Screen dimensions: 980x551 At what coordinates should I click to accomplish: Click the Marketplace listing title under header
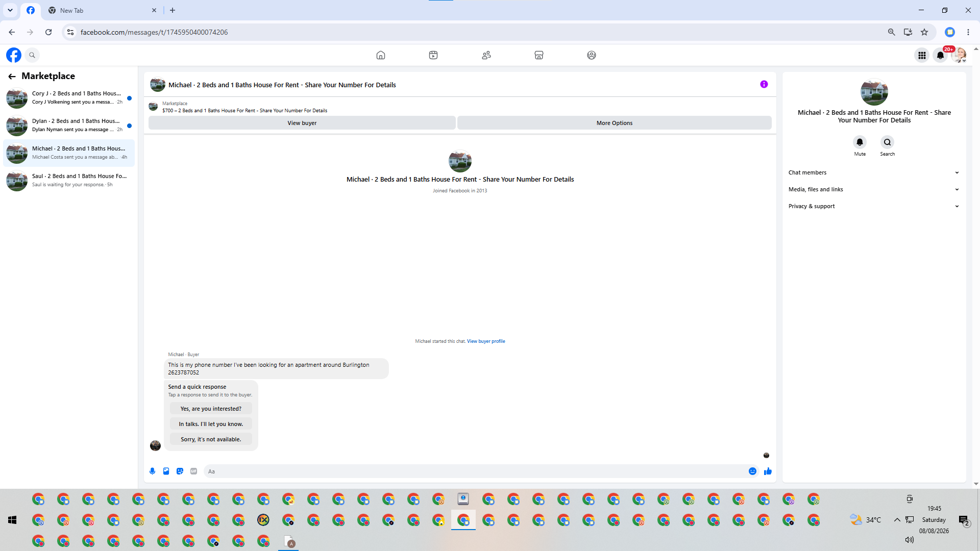[244, 111]
